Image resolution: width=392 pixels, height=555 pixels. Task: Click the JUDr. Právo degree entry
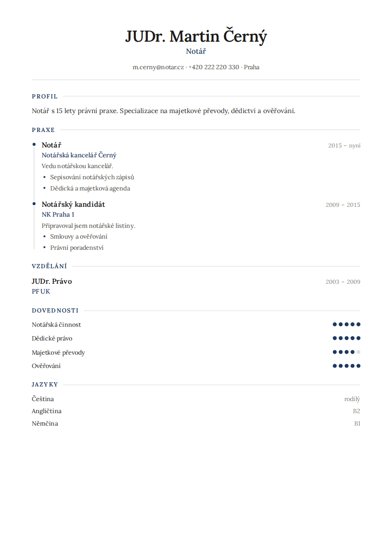click(52, 281)
